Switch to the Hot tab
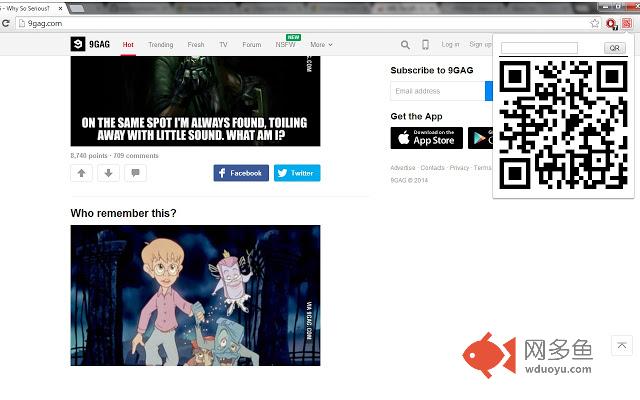Screen dimensions: 640x400 128,44
